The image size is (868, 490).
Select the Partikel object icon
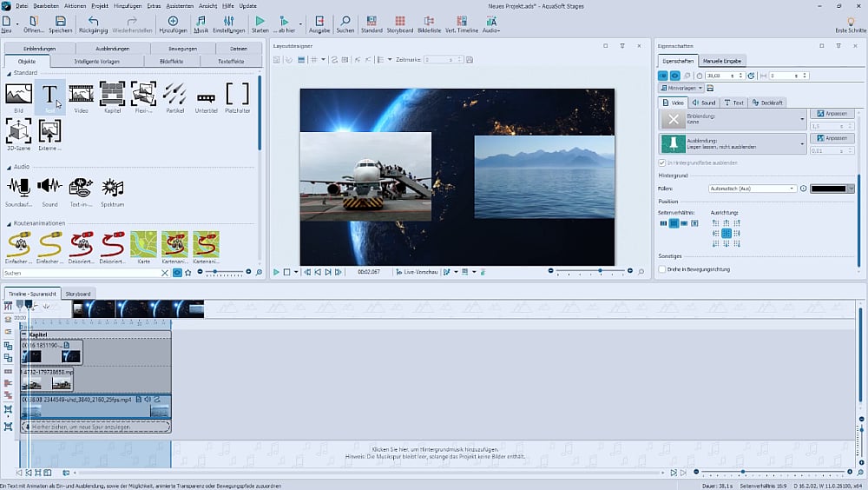point(174,95)
